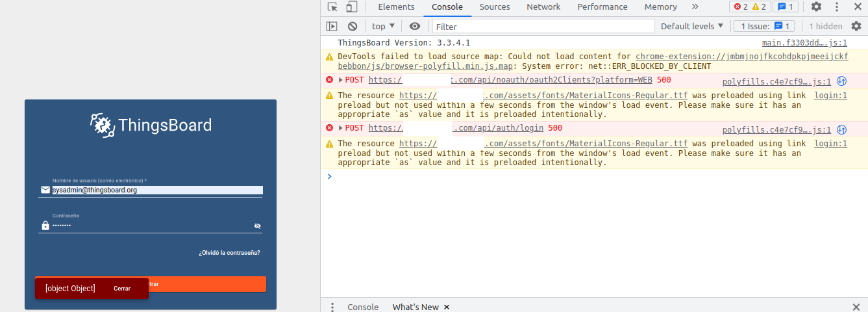
Task: Open the api/auth/login request URL link
Action: click(456, 128)
